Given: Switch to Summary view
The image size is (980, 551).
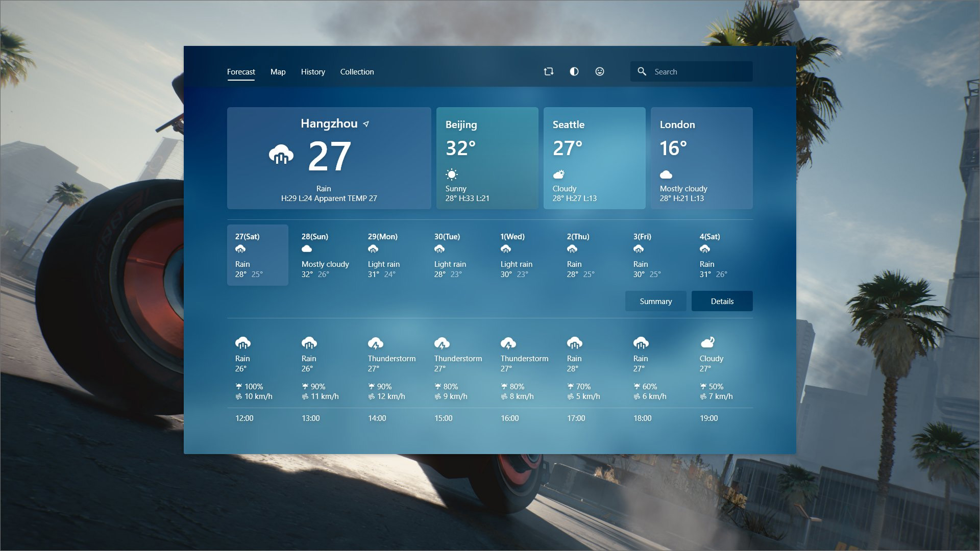Looking at the screenshot, I should pyautogui.click(x=656, y=301).
